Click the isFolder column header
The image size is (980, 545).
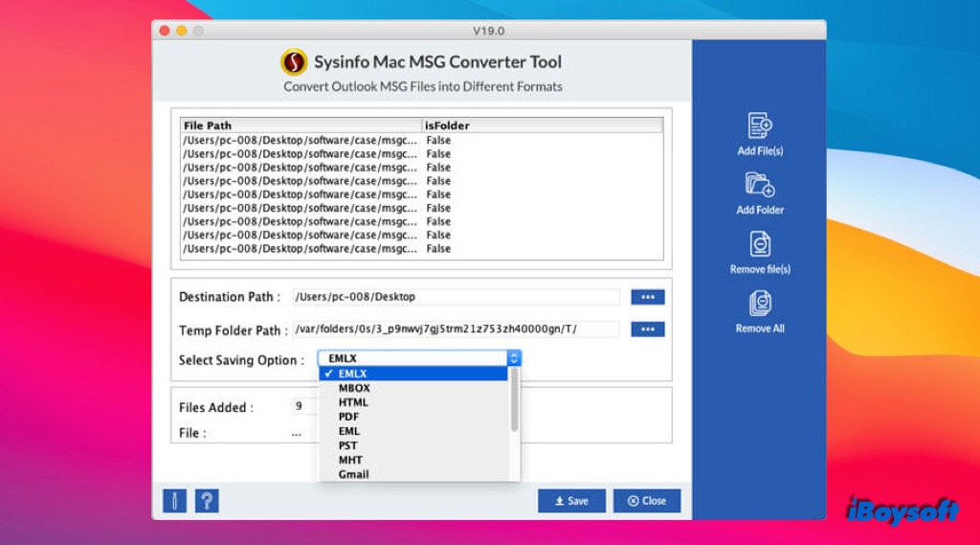coord(543,125)
